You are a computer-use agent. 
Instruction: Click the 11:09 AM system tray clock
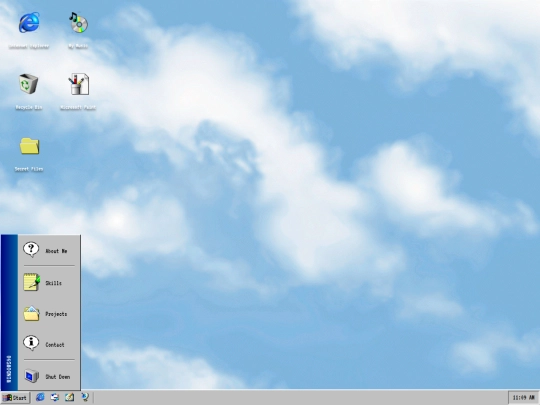(x=523, y=398)
